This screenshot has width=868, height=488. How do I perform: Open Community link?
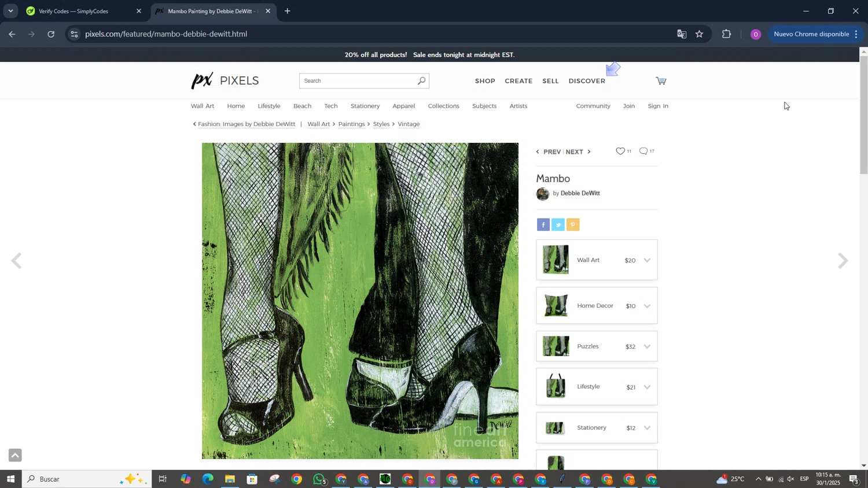(593, 106)
